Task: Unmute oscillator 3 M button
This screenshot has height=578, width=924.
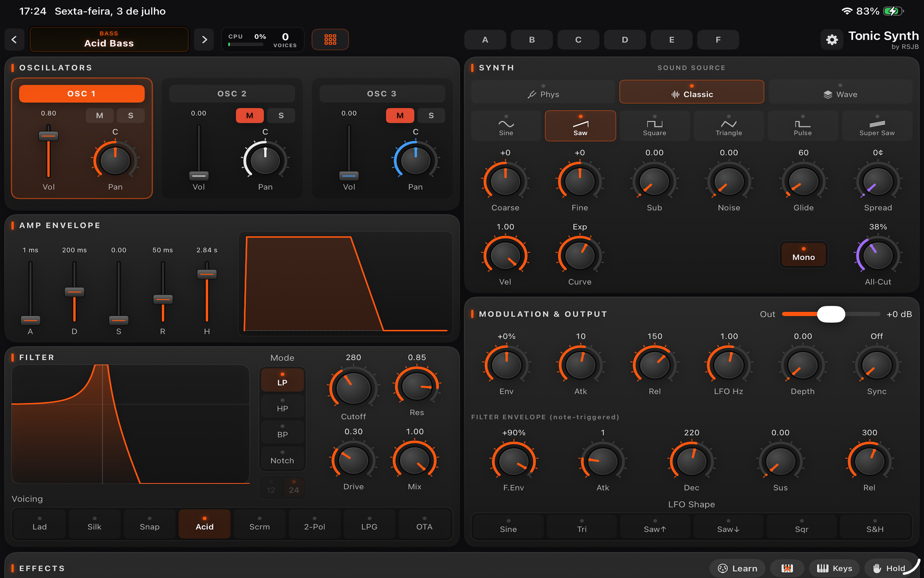Action: click(x=400, y=116)
